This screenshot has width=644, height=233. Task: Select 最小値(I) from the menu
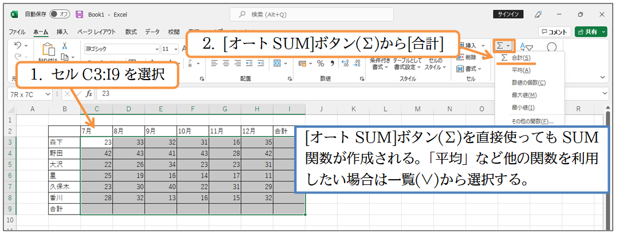click(x=530, y=108)
